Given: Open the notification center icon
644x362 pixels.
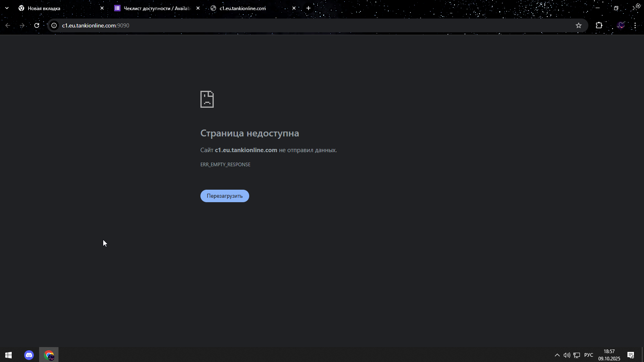Looking at the screenshot, I should (x=631, y=355).
